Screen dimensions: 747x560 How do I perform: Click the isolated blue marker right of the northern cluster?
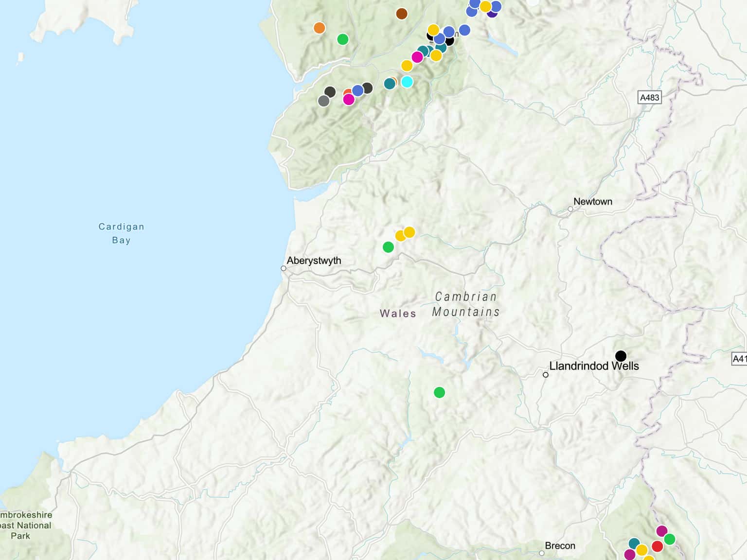464,30
